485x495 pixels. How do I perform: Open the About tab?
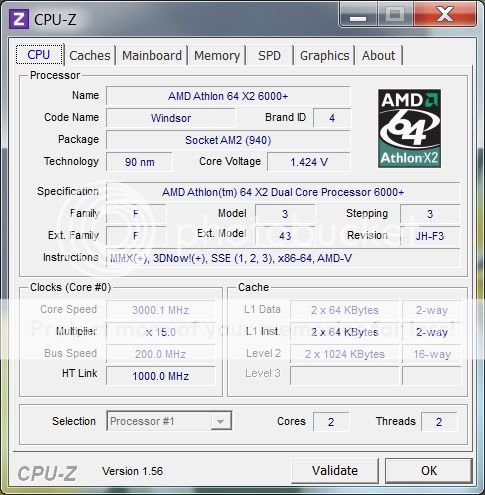pos(379,55)
